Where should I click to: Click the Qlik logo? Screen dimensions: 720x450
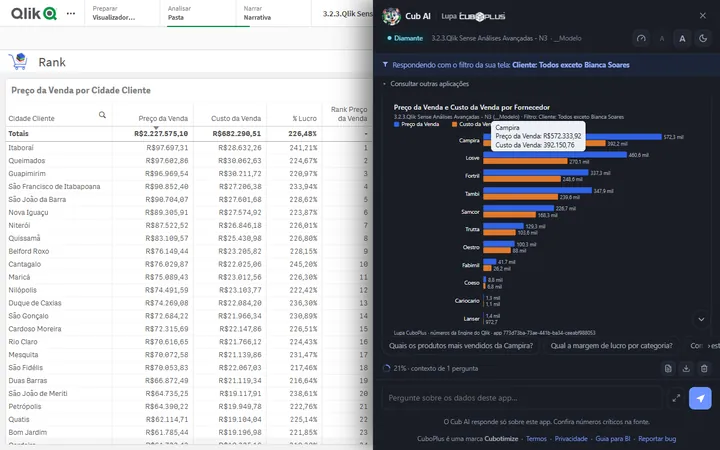(34, 13)
